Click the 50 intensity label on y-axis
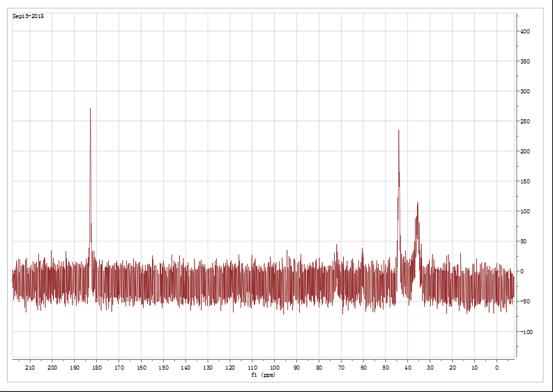The width and height of the screenshot is (553, 392). [x=523, y=241]
